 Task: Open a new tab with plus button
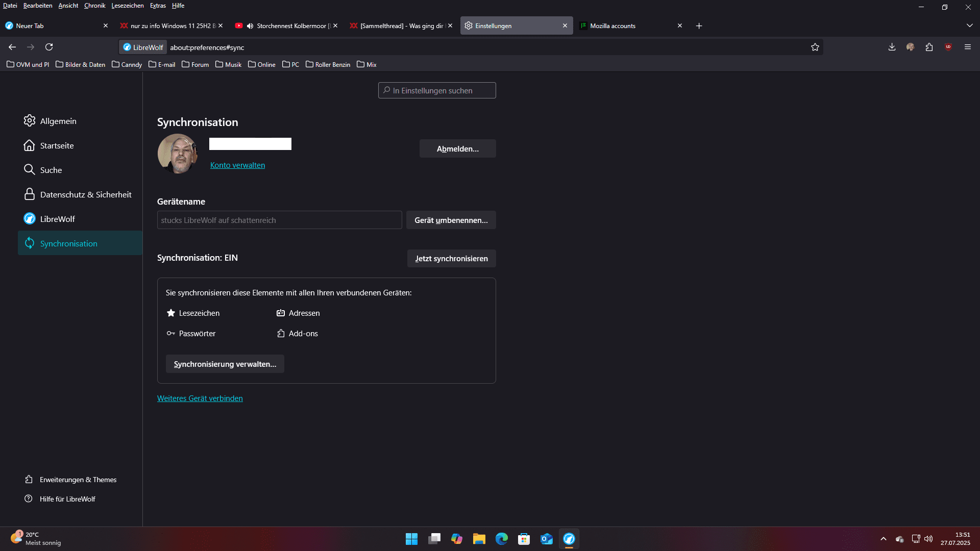click(699, 26)
